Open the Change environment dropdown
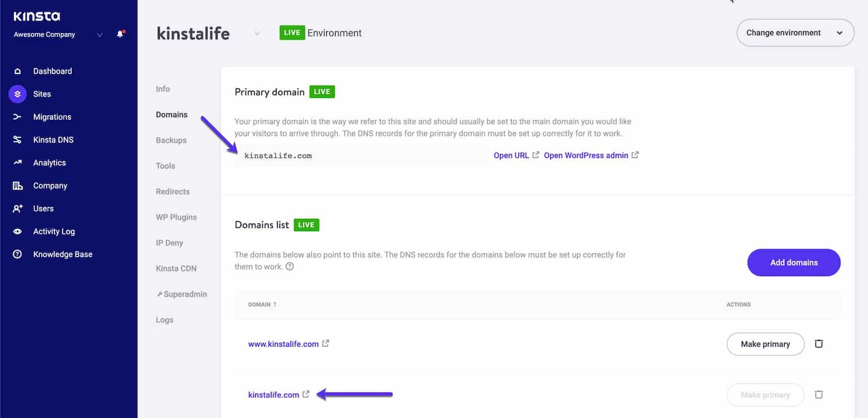This screenshot has height=418, width=868. click(795, 32)
